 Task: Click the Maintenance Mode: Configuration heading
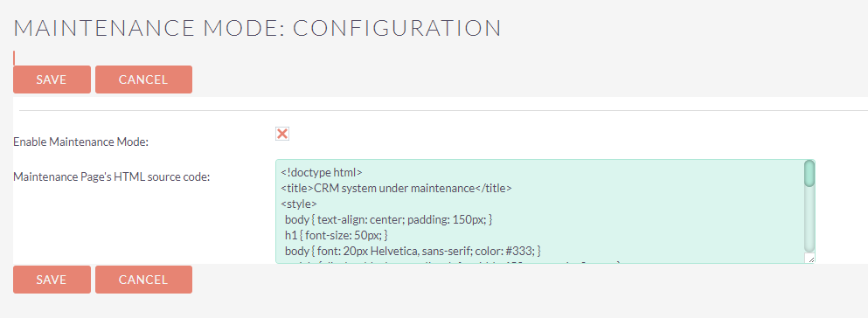(x=257, y=28)
